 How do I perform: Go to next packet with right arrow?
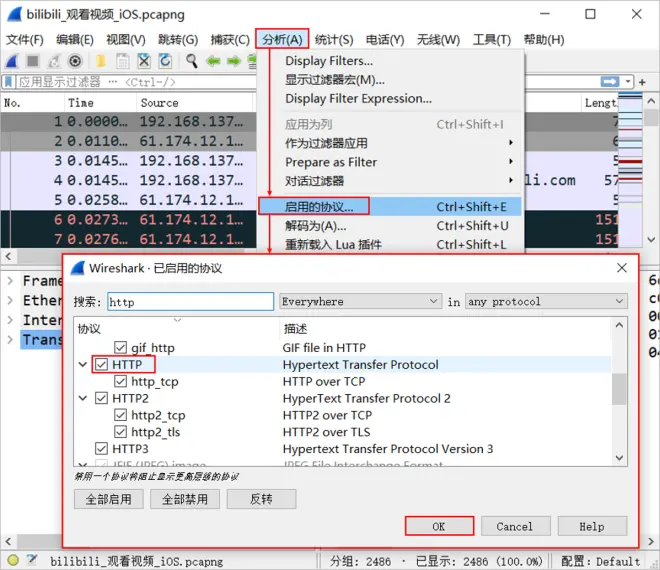point(234,61)
